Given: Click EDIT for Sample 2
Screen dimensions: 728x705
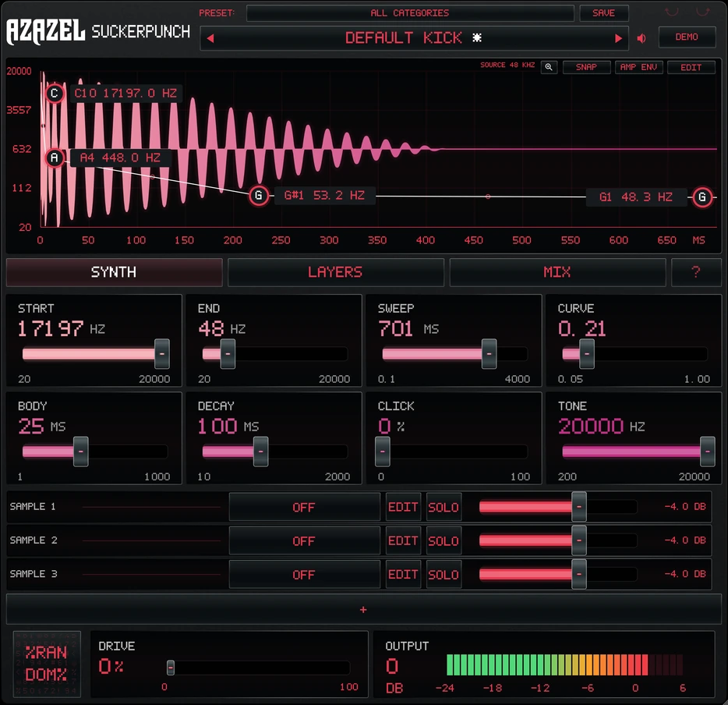Looking at the screenshot, I should 404,540.
